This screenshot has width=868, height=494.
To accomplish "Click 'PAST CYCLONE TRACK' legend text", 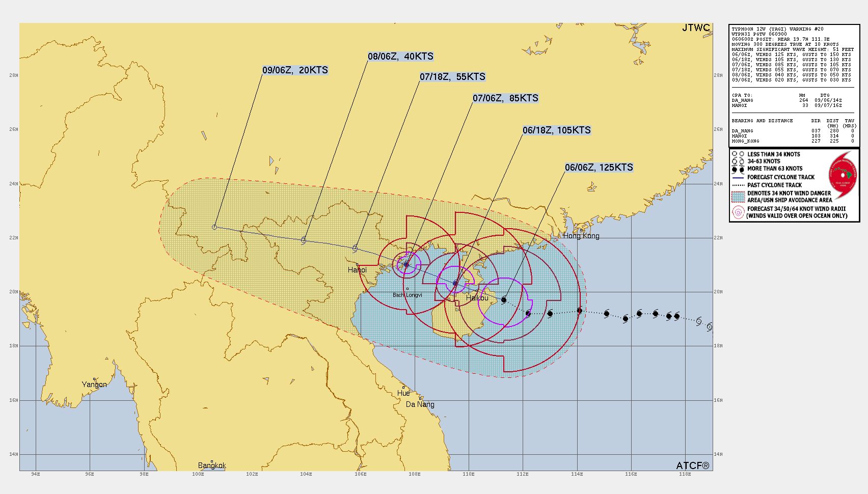I will 774,185.
